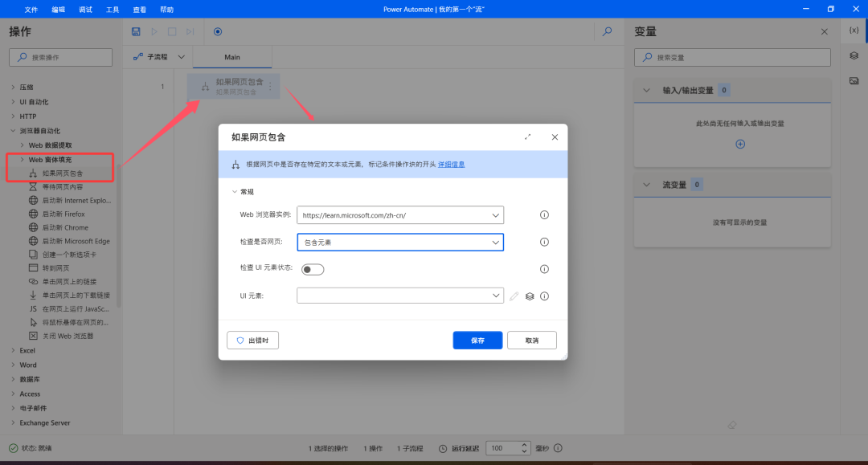The height and width of the screenshot is (465, 868).
Task: Open the 检查是否网页 dropdown
Action: [399, 242]
